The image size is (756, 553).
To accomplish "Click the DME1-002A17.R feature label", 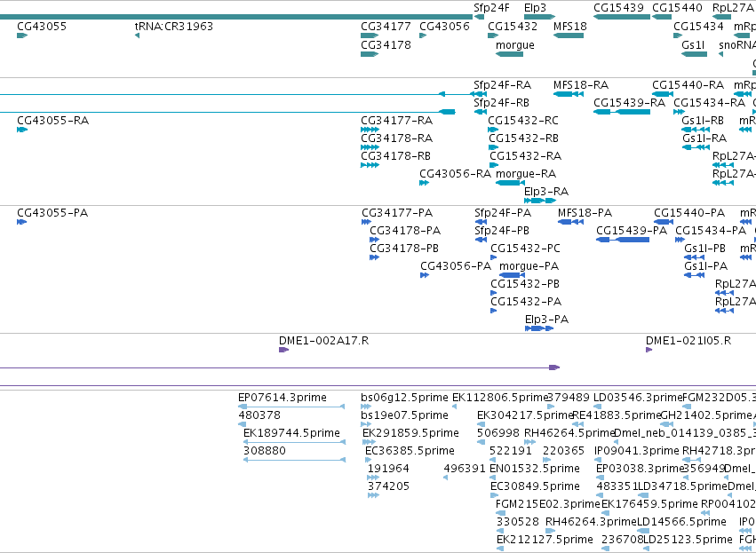I will (x=324, y=341).
